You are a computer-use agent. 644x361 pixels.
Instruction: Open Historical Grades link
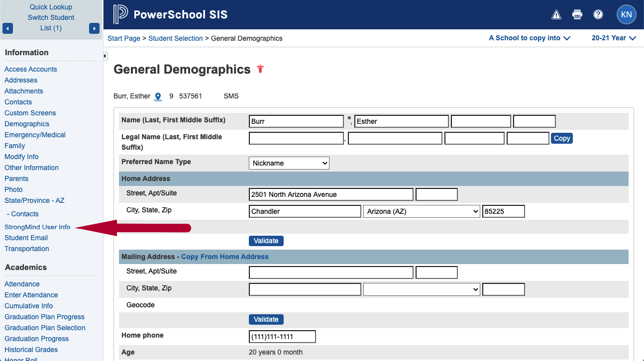[x=31, y=350]
